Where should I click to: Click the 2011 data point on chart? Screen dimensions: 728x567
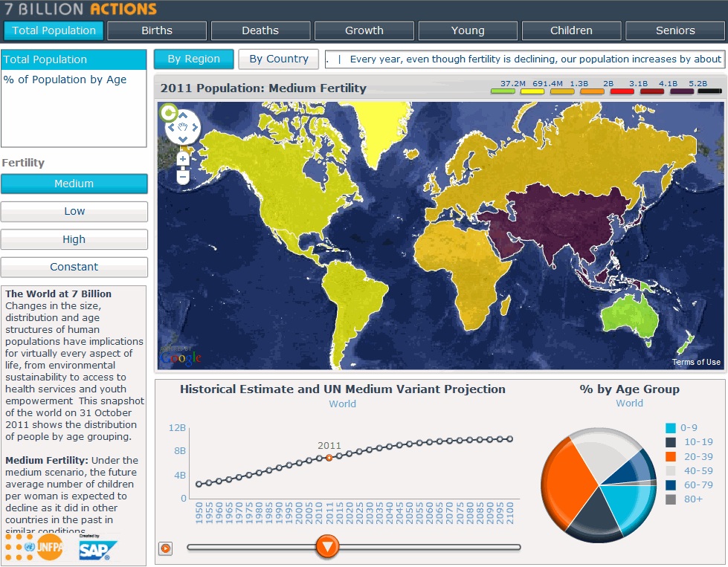[329, 458]
